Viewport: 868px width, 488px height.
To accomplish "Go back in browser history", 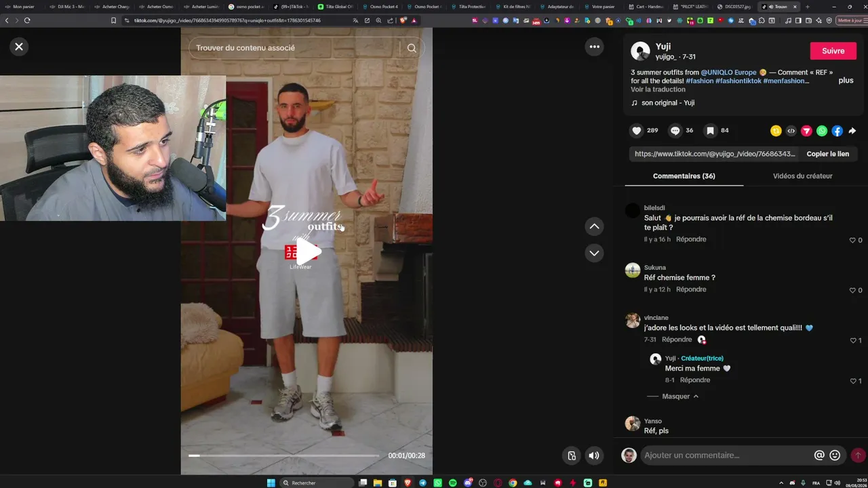I will coord(7,20).
